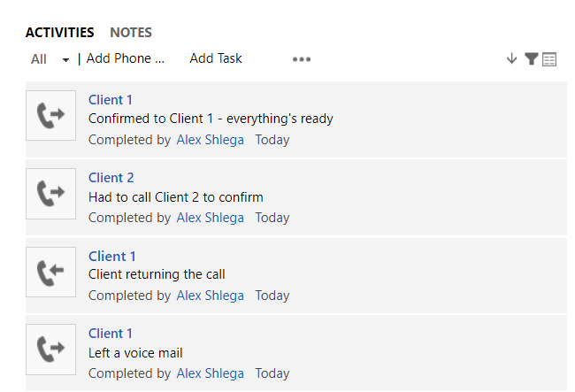Open the Client 1 link above 'Client returning the call'
This screenshot has height=392, width=575.
tap(112, 256)
